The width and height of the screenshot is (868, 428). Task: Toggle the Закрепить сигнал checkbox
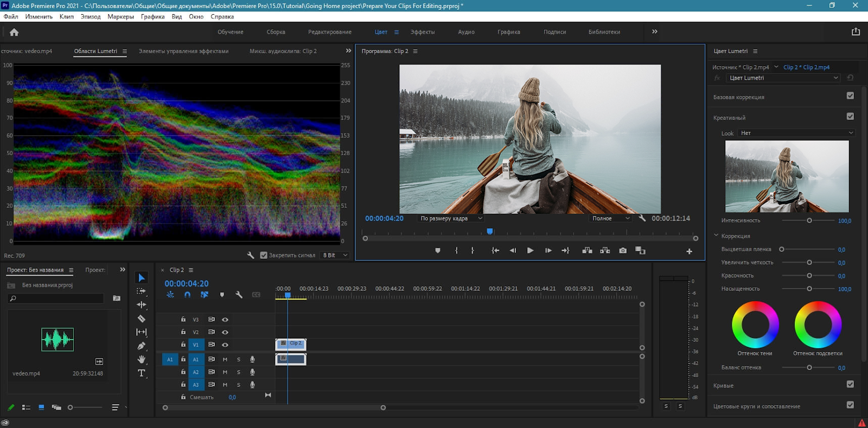point(264,255)
